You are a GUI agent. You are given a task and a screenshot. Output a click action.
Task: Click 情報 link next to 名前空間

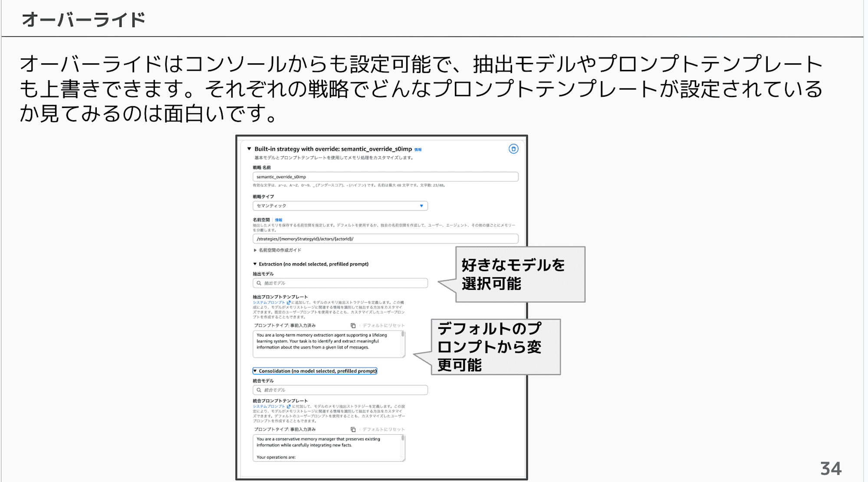point(279,220)
